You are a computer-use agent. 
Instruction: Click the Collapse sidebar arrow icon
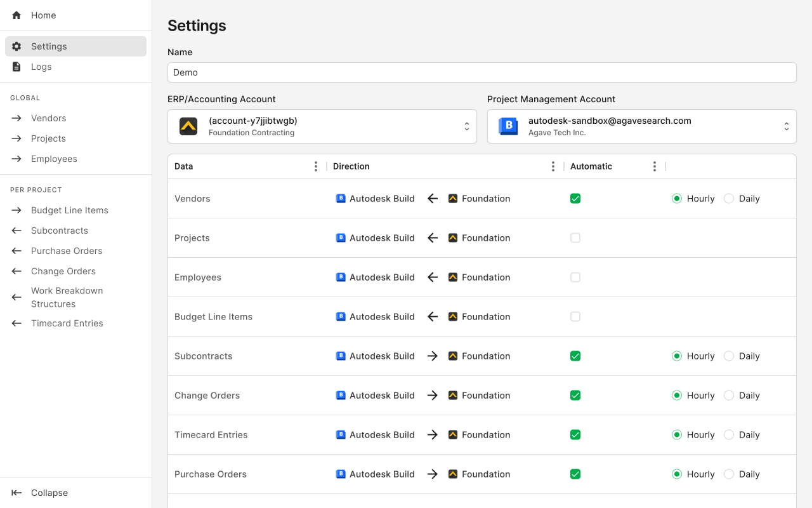coord(16,493)
